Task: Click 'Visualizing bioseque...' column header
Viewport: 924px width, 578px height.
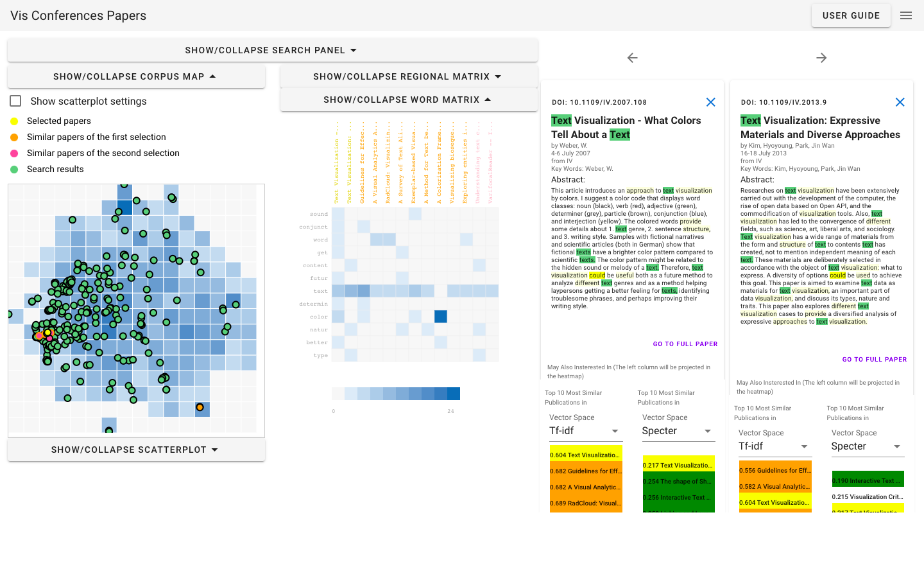Action: [452, 161]
